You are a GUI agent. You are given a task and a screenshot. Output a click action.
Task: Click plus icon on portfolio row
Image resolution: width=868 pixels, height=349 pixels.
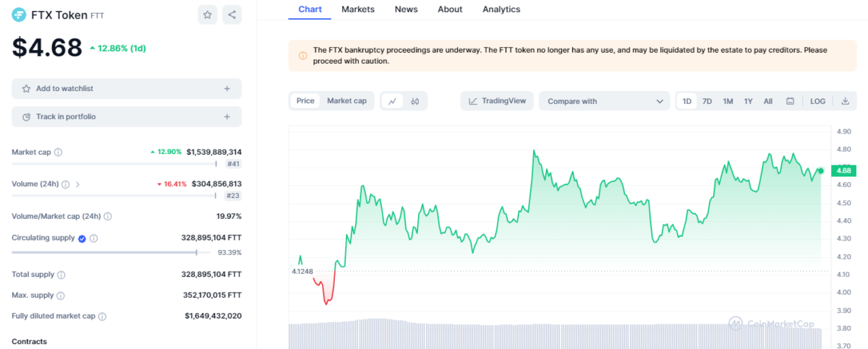coord(226,116)
